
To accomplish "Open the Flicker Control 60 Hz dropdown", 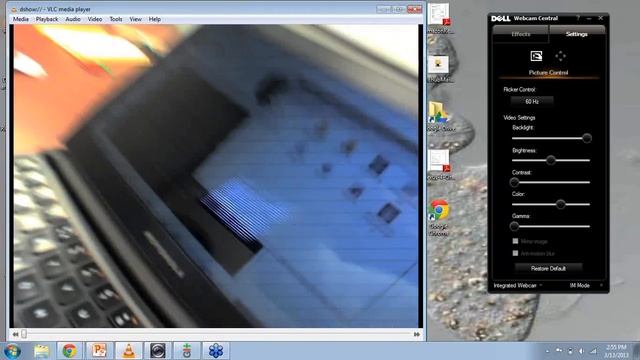I will pos(532,101).
